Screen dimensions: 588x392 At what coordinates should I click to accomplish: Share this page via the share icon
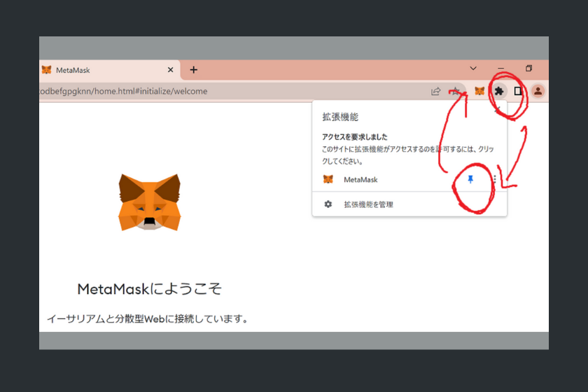click(435, 91)
